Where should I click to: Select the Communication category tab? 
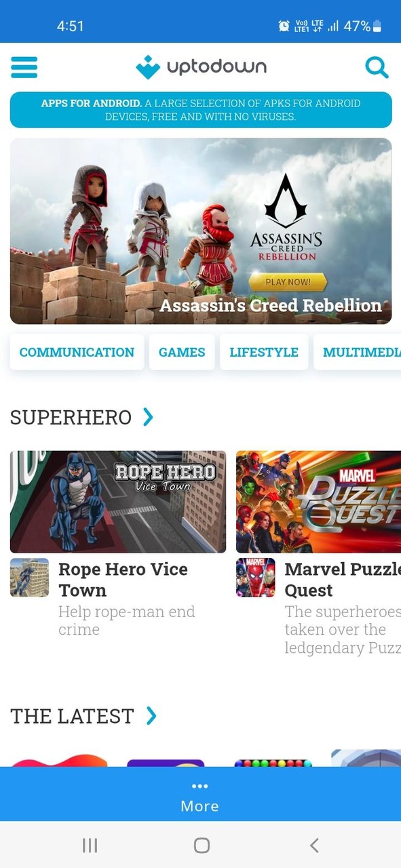pyautogui.click(x=77, y=352)
